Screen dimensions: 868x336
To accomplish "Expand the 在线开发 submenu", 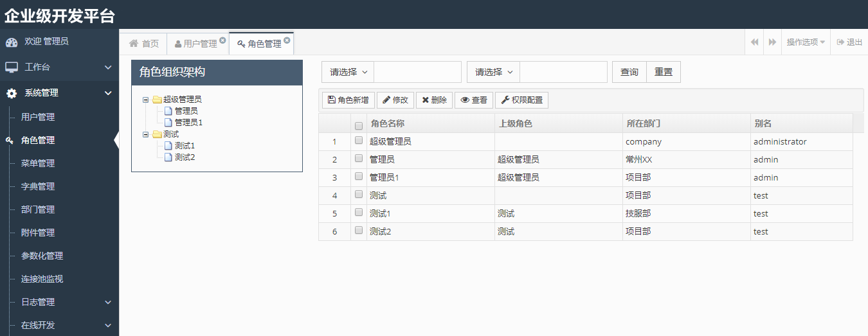I will tap(59, 325).
